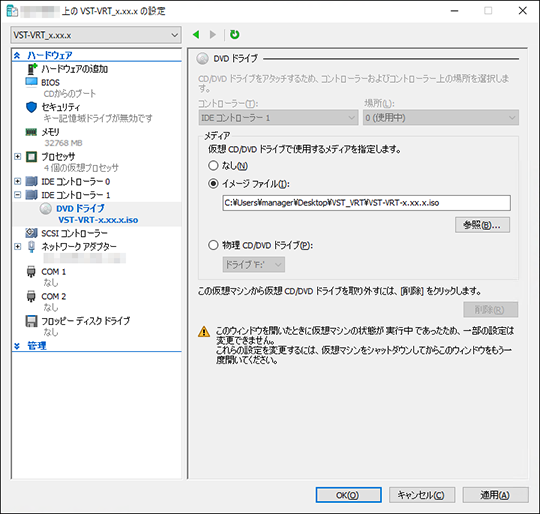Screen dimensions: 540x514
Task: Open the BIOS settings entry
Action: [50, 83]
